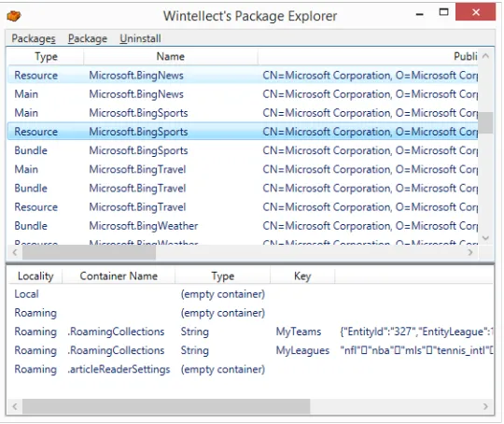This screenshot has height=424, width=504.
Task: Select the MyTeams key row
Action: (251, 332)
